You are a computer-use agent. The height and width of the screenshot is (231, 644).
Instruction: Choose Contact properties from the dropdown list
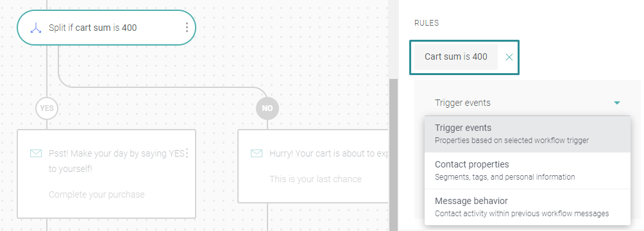click(x=527, y=171)
